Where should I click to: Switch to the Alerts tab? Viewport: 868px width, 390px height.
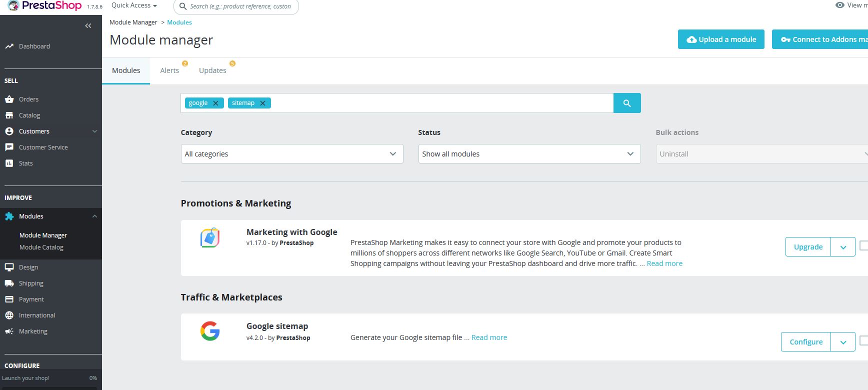coord(169,70)
